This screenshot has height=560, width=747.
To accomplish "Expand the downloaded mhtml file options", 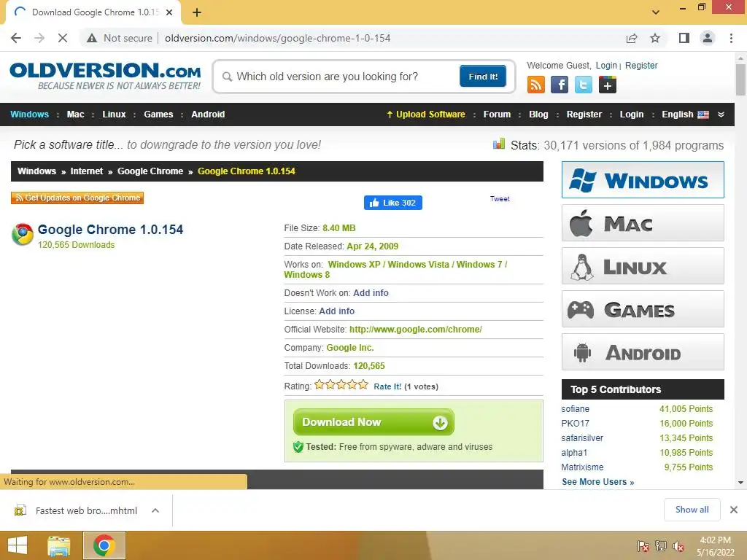I will [x=155, y=510].
